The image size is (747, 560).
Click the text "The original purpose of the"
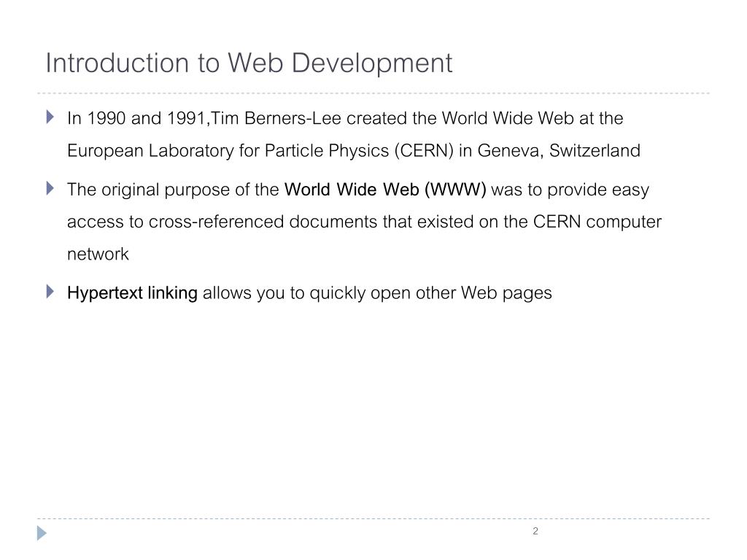[x=173, y=190]
